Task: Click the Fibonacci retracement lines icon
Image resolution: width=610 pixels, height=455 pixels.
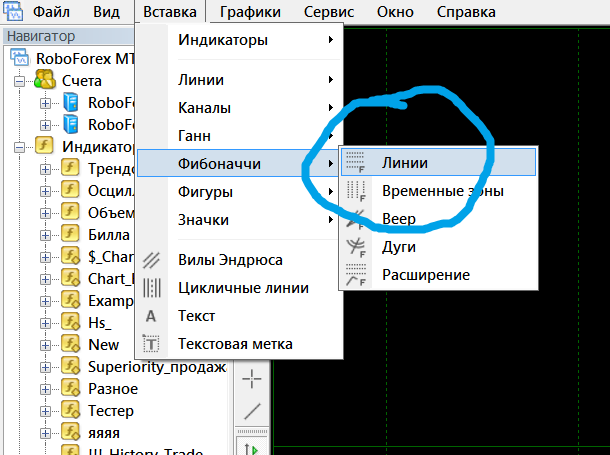Action: click(356, 163)
